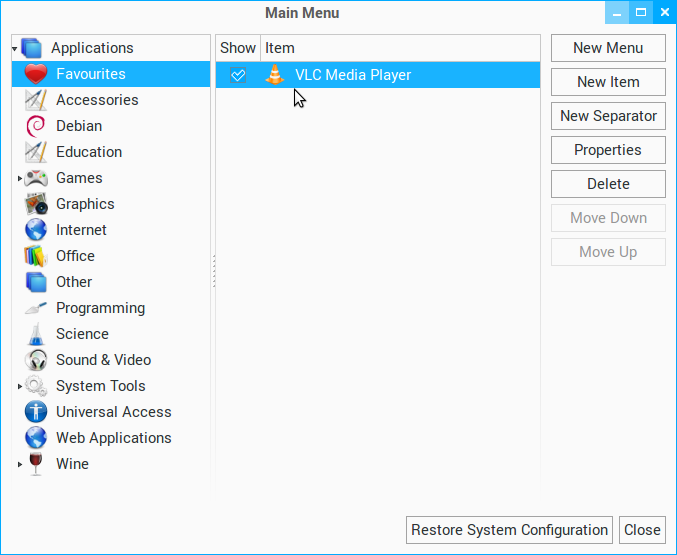Expand the Wine category arrow

[x=19, y=464]
